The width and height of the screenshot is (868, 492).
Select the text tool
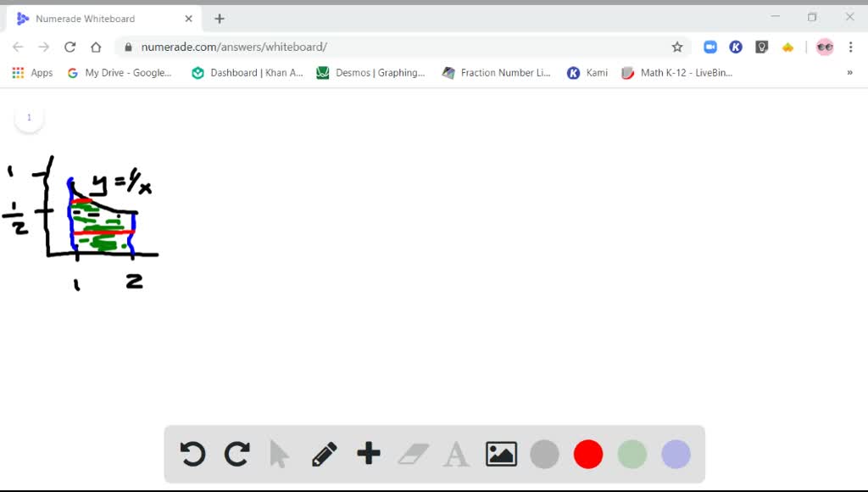(457, 453)
